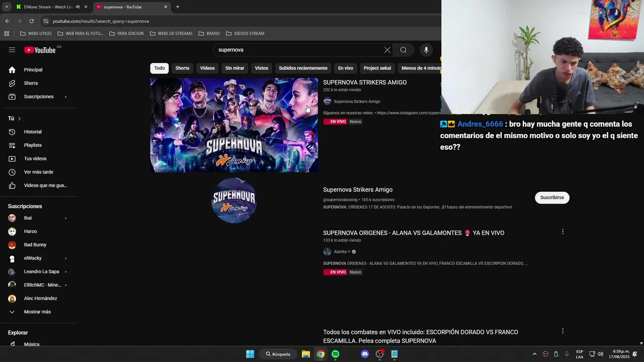Open the tab search dropdown in Chrome
The image size is (644, 362).
7,7
